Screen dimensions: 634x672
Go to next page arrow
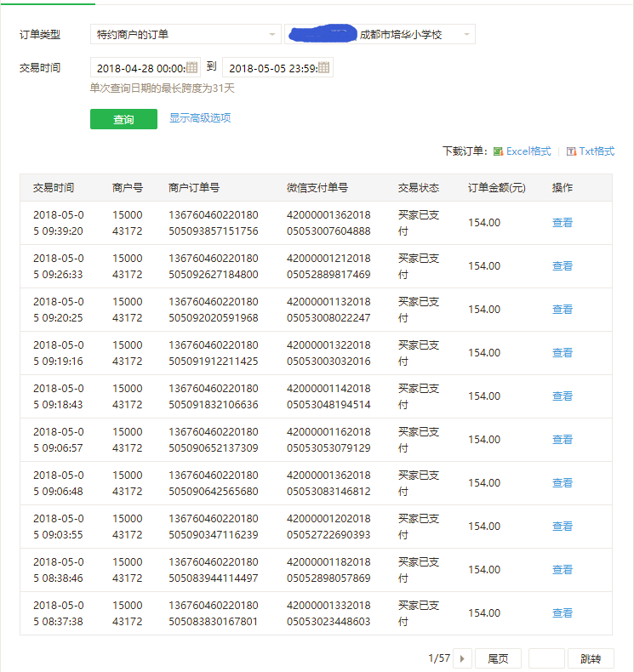(463, 658)
